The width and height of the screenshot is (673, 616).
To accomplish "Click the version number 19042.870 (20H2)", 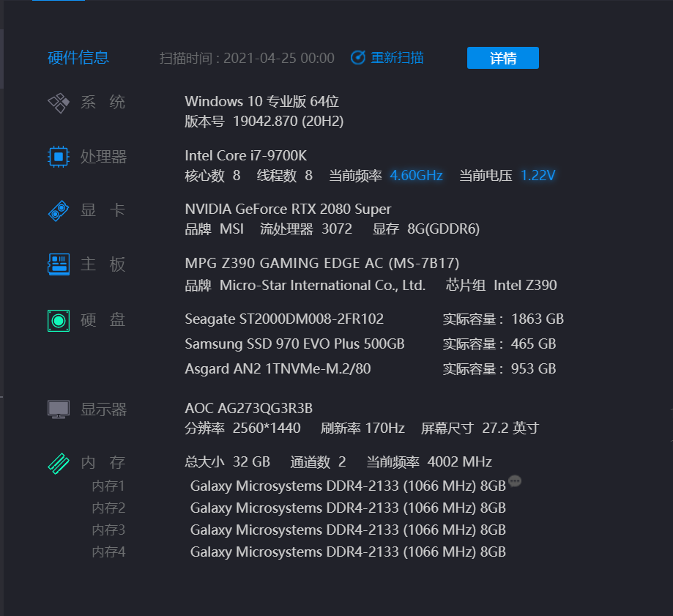I will coord(288,122).
